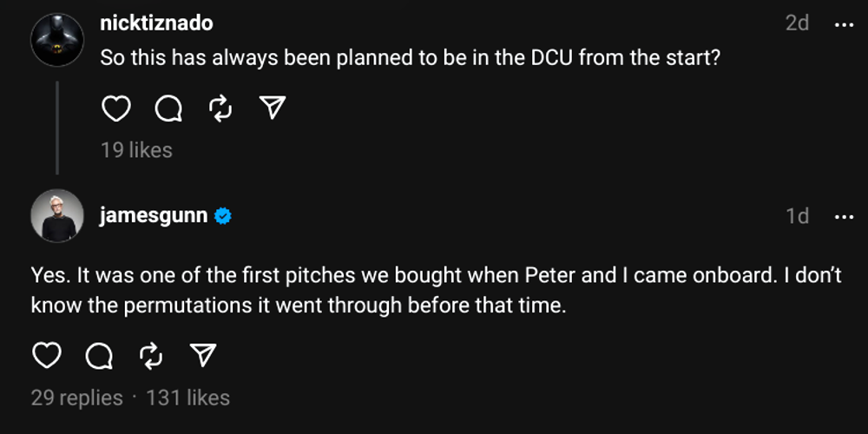Viewport: 868px width, 434px height.
Task: Repost jamesgunn's reply
Action: coord(151,355)
